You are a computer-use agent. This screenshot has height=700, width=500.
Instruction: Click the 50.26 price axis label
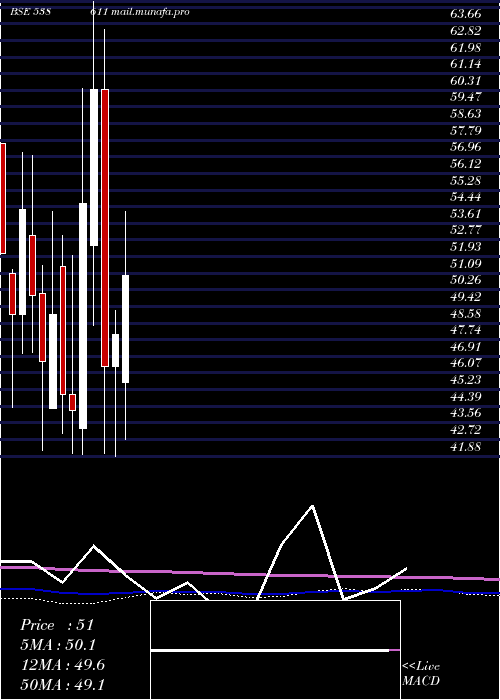point(466,280)
